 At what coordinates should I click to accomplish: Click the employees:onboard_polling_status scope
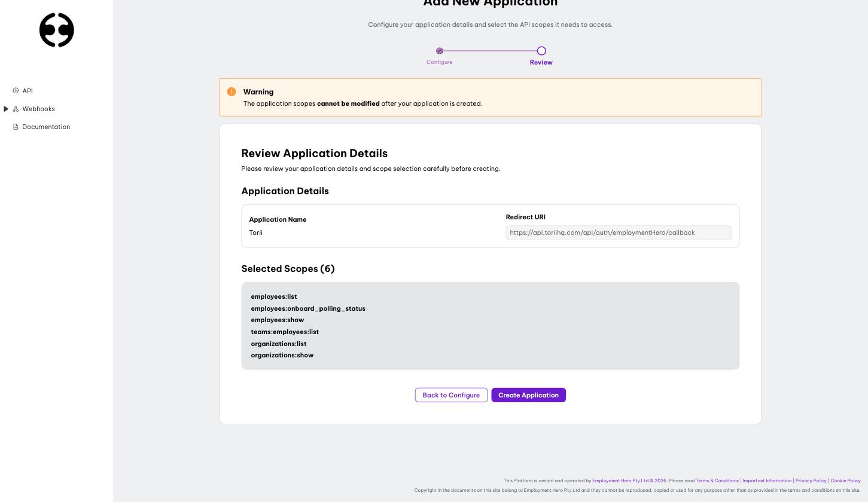coord(308,308)
